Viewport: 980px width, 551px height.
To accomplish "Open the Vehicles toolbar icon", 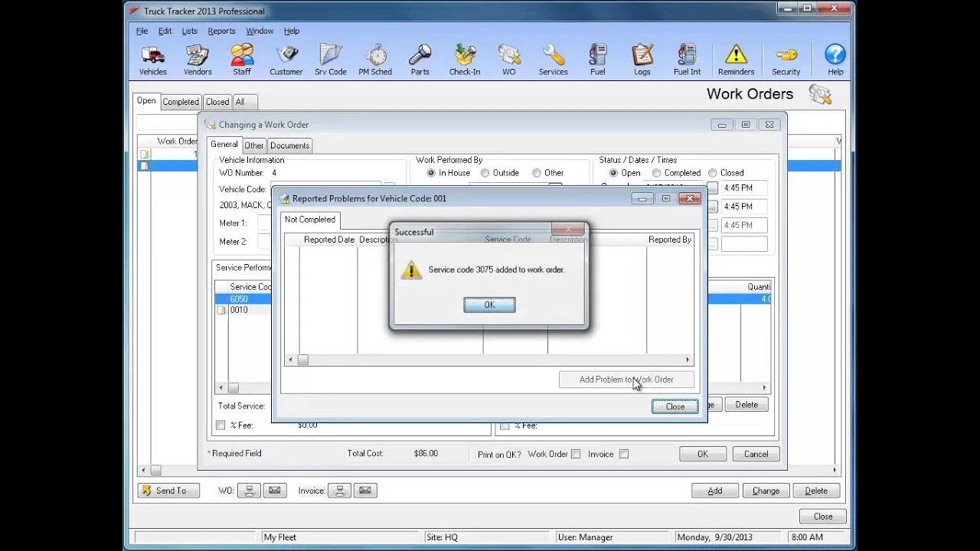I will pyautogui.click(x=152, y=60).
